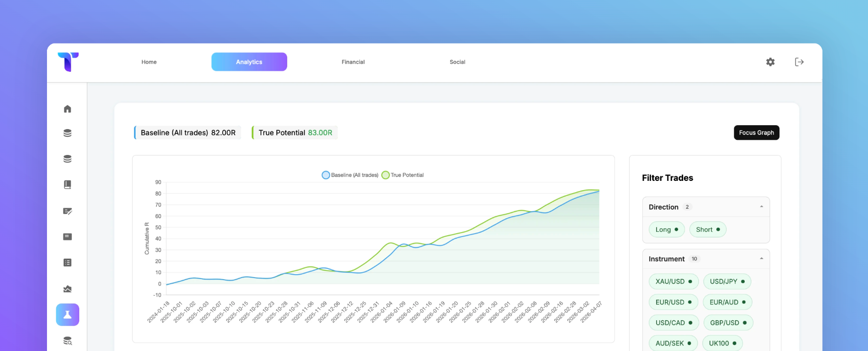Toggle the Long direction filter chip

(666, 230)
